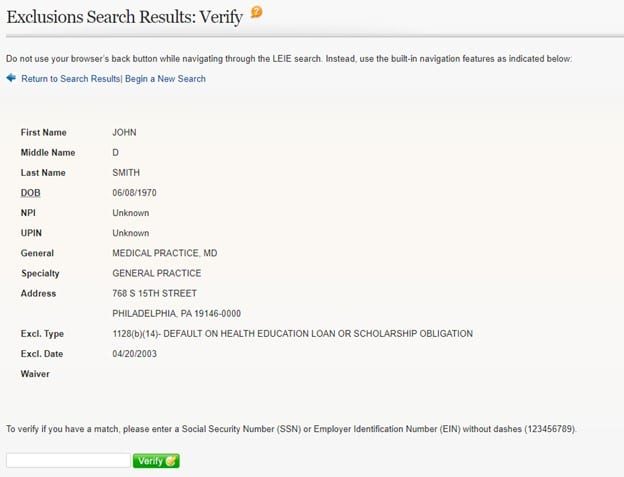
Task: Select the MEDICAL PRACTICE, MD text
Action: point(165,253)
